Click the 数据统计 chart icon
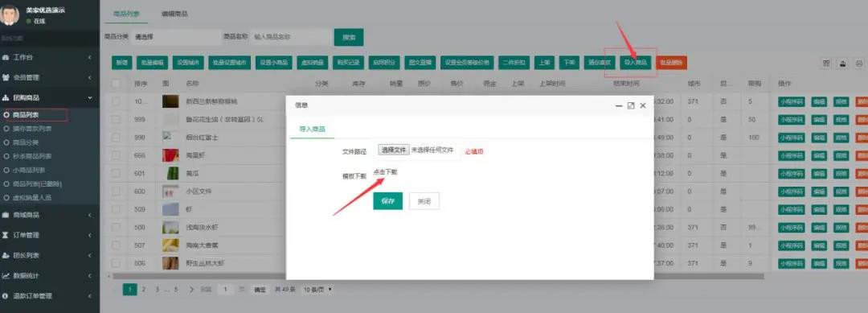This screenshot has width=868, height=313. (6, 275)
